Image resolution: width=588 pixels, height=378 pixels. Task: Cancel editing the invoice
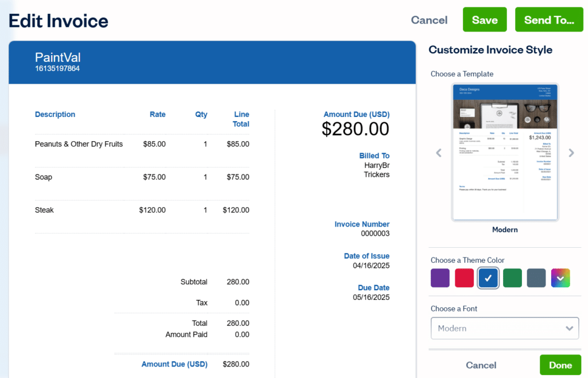pos(429,20)
